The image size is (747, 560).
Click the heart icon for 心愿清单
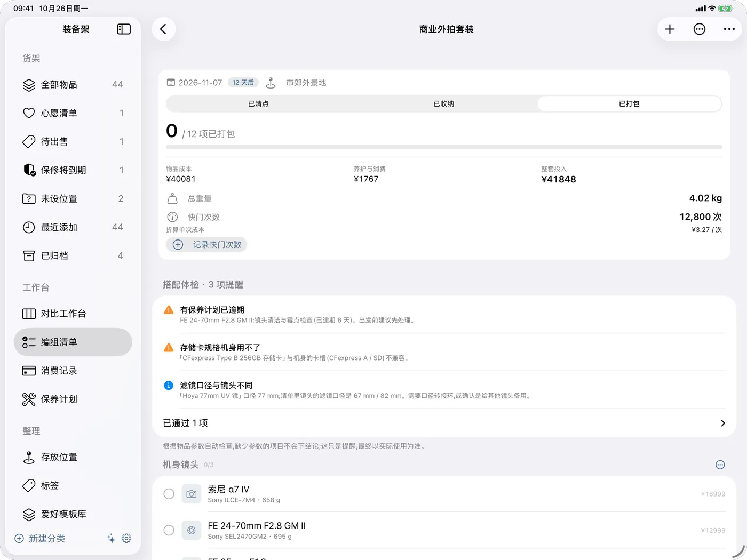(x=29, y=113)
